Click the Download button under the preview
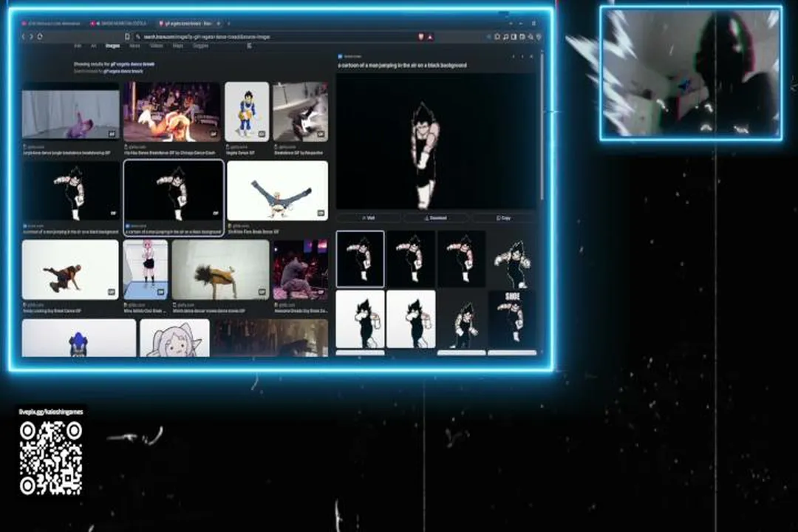 (436, 218)
